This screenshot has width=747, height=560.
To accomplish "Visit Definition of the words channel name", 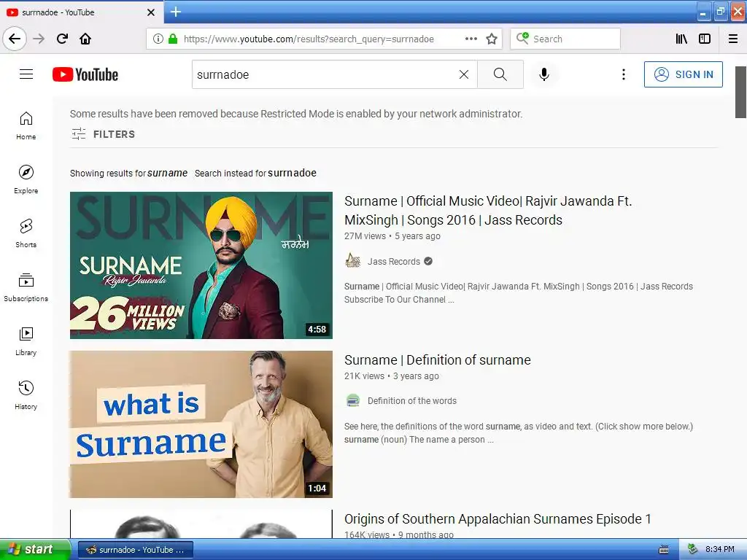I will pos(412,401).
